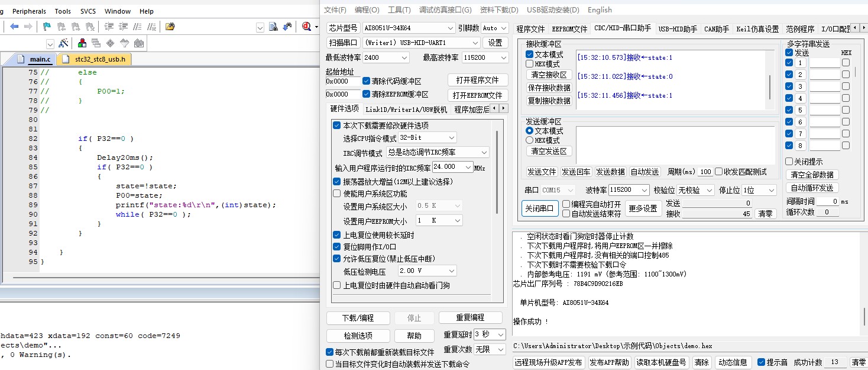This screenshot has width=868, height=370.
Task: Open Manage Project Items colored-blocks icon
Action: coord(82,43)
